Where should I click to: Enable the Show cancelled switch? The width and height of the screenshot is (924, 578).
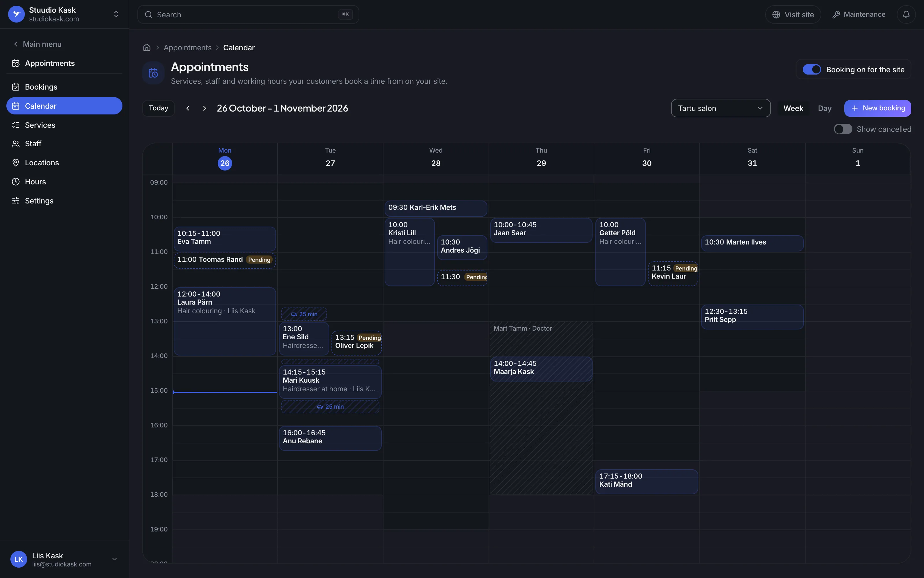click(x=843, y=129)
